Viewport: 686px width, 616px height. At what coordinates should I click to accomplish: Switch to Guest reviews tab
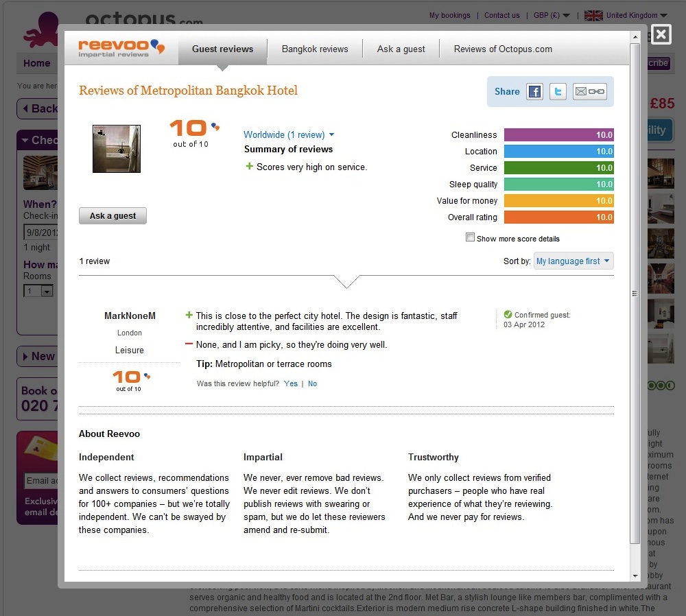click(x=223, y=49)
